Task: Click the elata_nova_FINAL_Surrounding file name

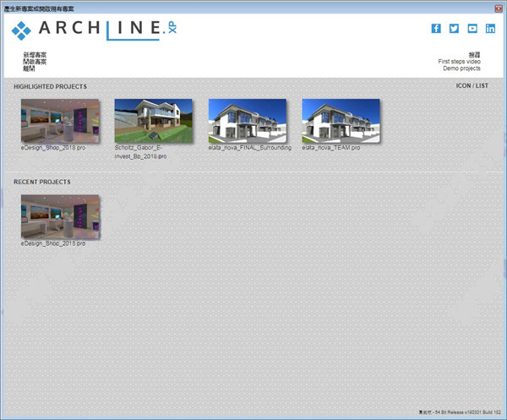Action: (x=249, y=147)
